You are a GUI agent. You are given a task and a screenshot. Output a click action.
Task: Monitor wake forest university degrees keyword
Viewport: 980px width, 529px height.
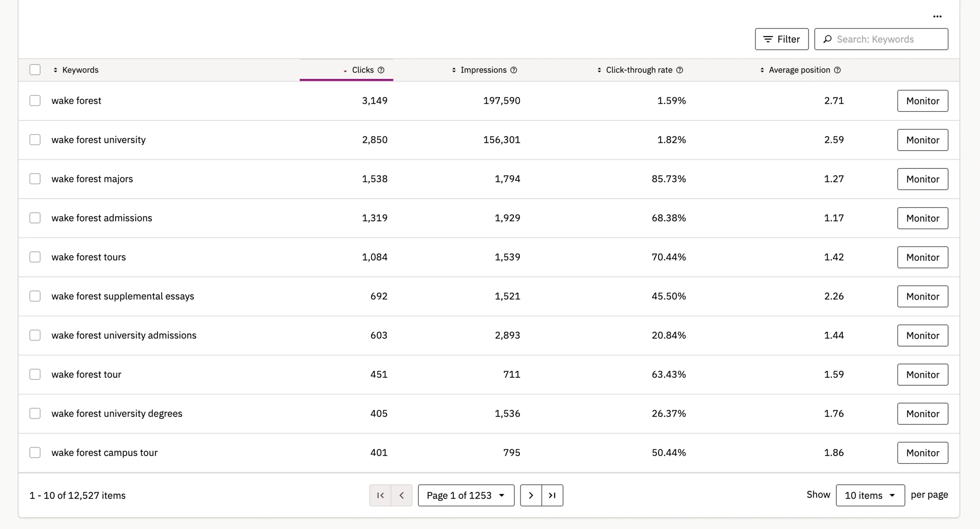point(923,413)
